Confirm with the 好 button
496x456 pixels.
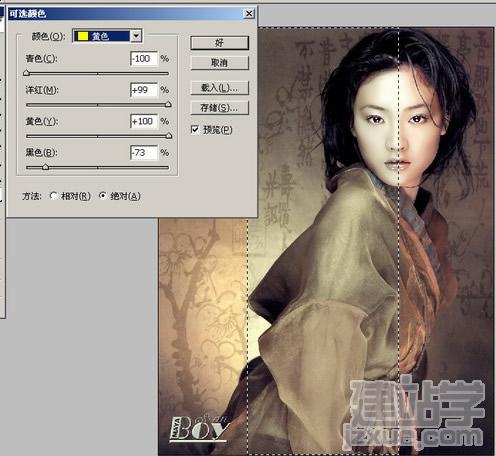[x=219, y=43]
